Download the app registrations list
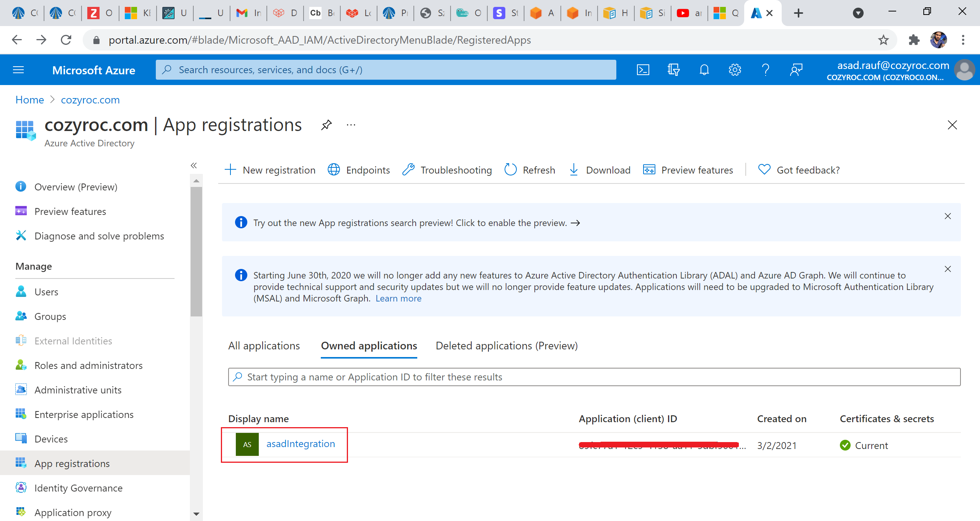The image size is (980, 521). click(x=599, y=170)
